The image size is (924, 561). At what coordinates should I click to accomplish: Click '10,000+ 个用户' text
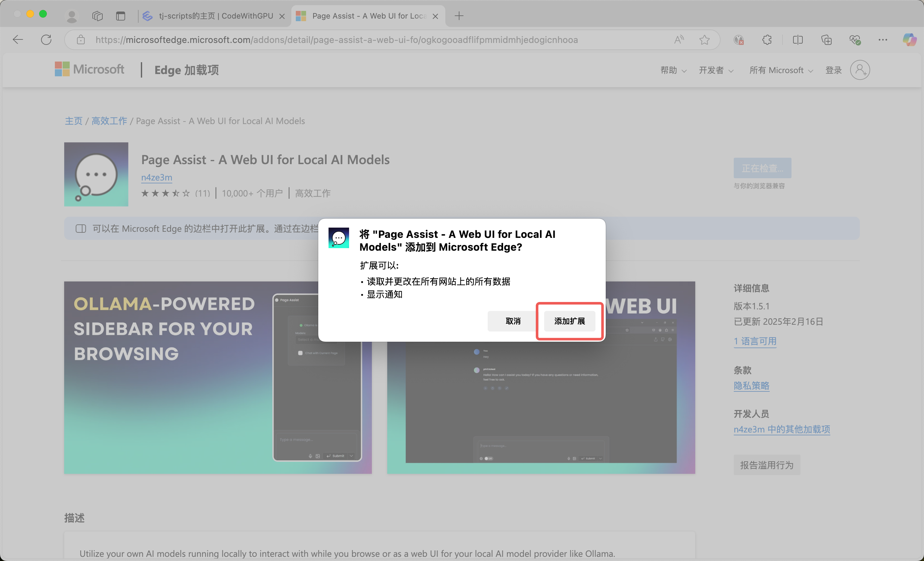(x=252, y=193)
